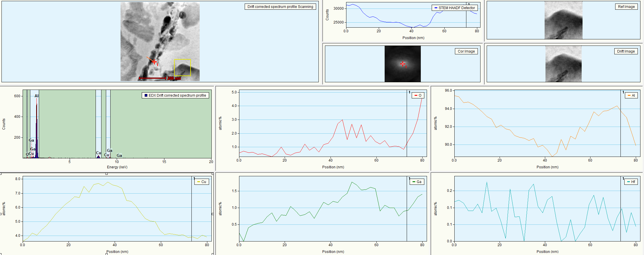Click the Al peak label in the EDX spectrum
644x255 pixels.
coord(36,96)
